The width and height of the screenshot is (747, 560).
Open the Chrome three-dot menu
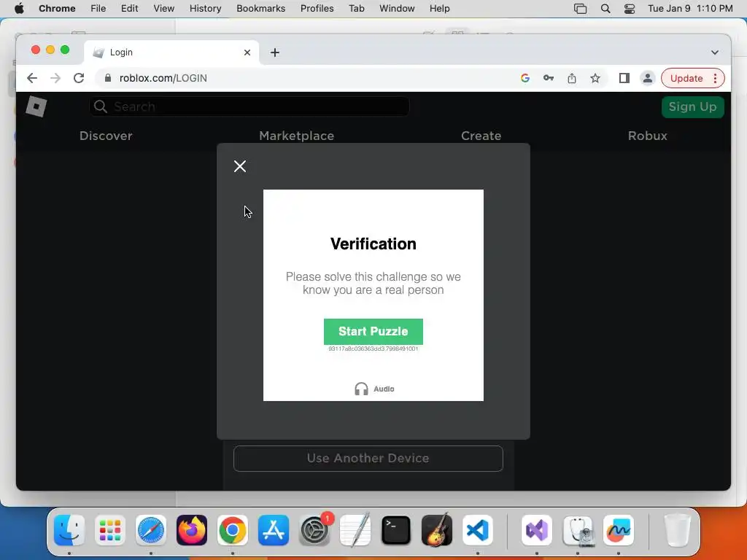[x=715, y=78]
